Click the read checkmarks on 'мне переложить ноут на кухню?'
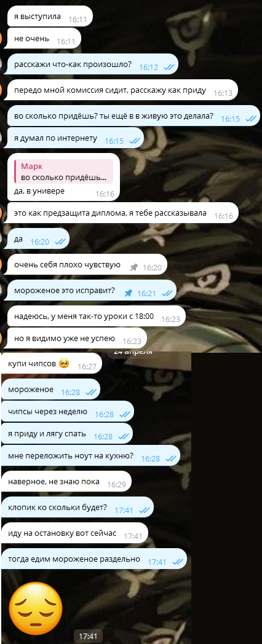The width and height of the screenshot is (262, 644). (x=170, y=459)
